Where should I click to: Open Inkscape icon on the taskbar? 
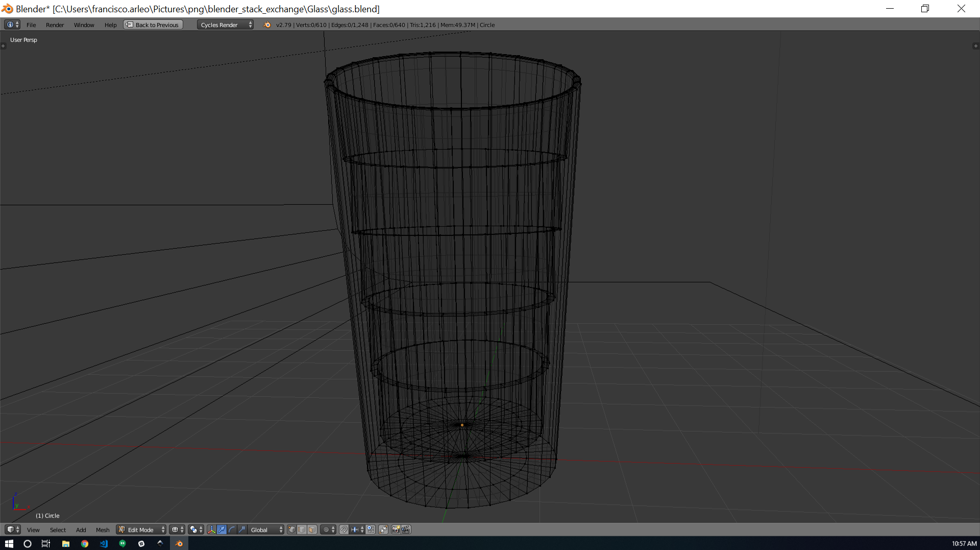(160, 543)
